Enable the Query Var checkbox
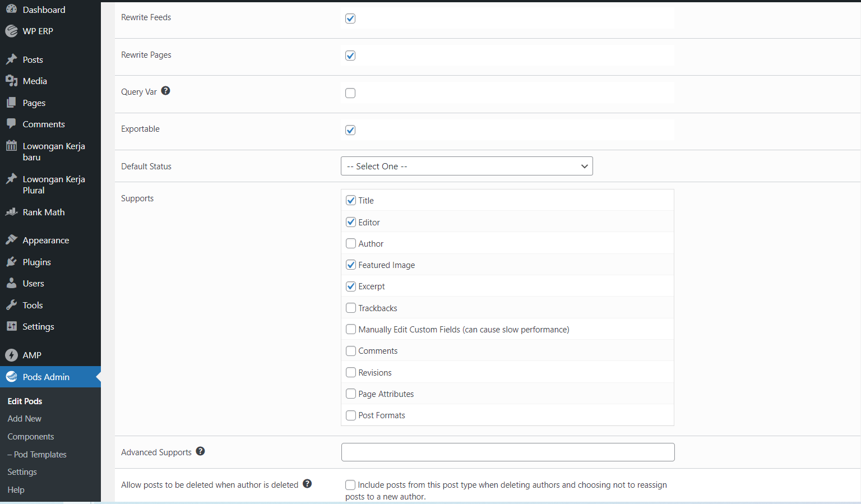Viewport: 861px width, 504px height. click(350, 93)
